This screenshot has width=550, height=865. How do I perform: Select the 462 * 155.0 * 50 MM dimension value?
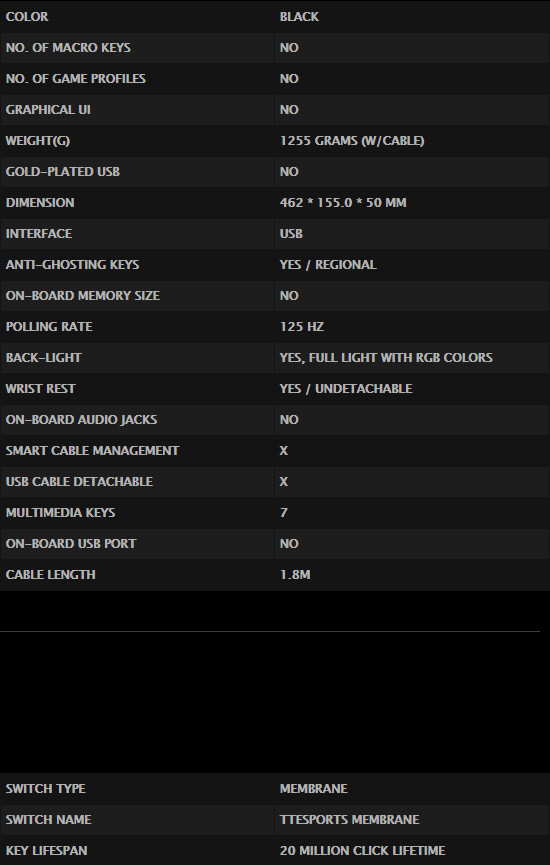click(343, 202)
